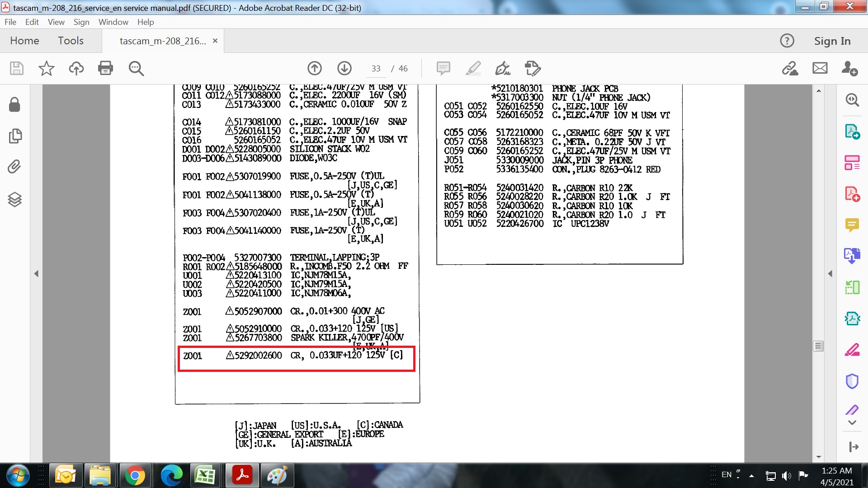Image resolution: width=868 pixels, height=488 pixels.
Task: Open Fill & Sign tool in right pane
Action: 852,350
